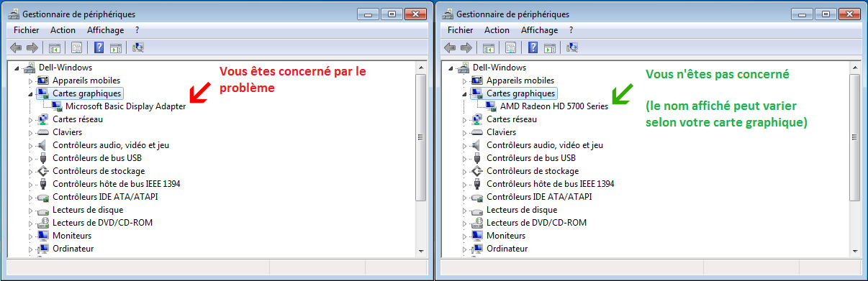Expand Moniteurs in the right window
Viewport: 868px width, 281px height.
(x=464, y=236)
